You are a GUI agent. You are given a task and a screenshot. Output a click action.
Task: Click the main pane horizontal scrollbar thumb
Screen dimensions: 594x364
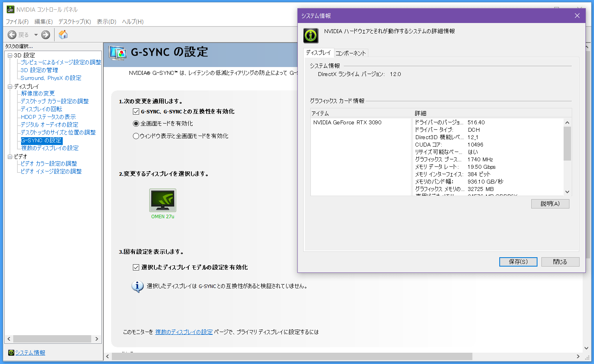[292, 357]
